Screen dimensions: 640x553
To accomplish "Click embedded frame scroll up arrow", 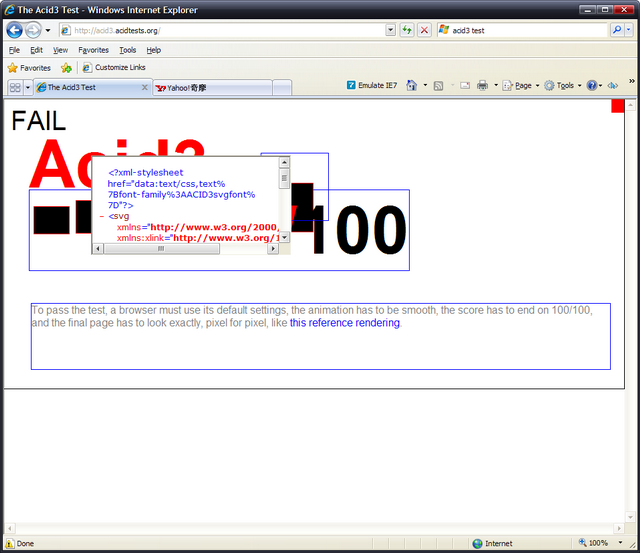I will 284,162.
